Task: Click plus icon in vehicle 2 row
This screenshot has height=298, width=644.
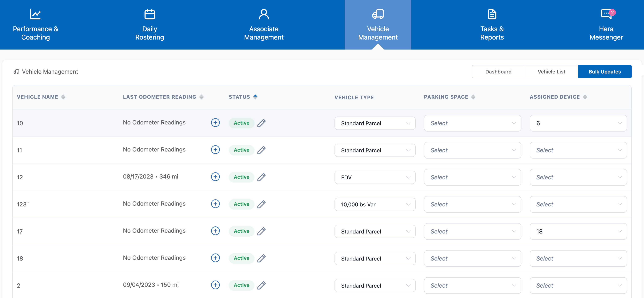Action: click(x=215, y=285)
